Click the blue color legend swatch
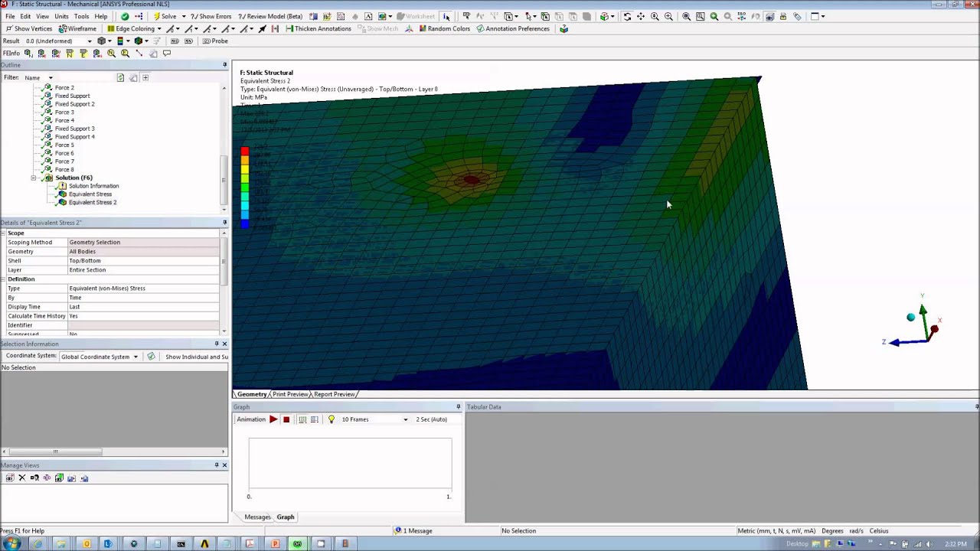Image resolution: width=980 pixels, height=551 pixels. [x=244, y=223]
